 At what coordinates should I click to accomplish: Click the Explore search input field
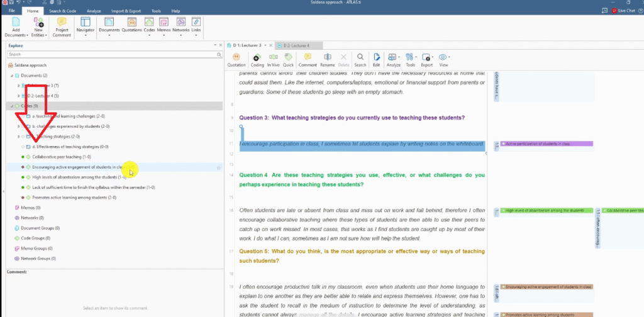click(x=113, y=55)
